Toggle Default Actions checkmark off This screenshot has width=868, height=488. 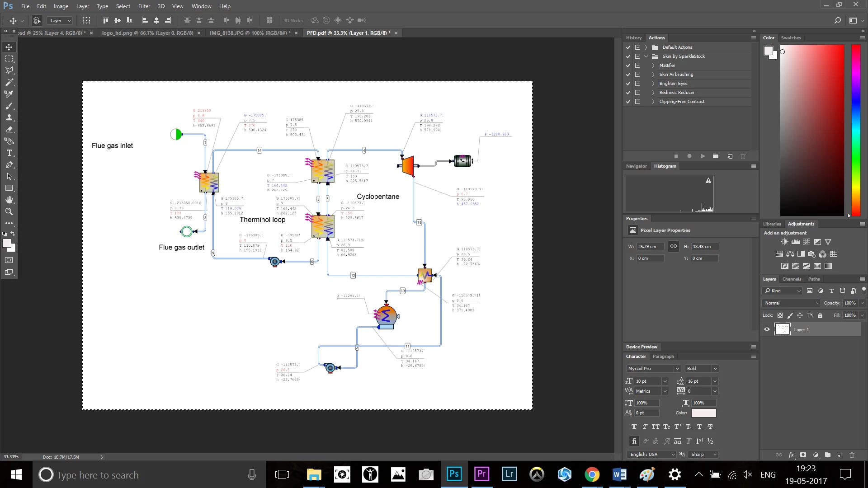coord(628,47)
